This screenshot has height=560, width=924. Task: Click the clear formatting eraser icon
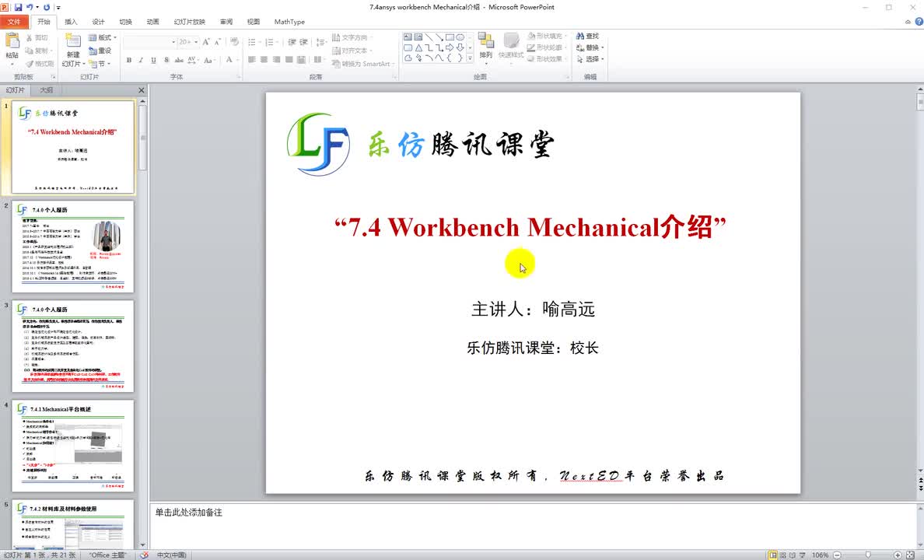[x=235, y=42]
